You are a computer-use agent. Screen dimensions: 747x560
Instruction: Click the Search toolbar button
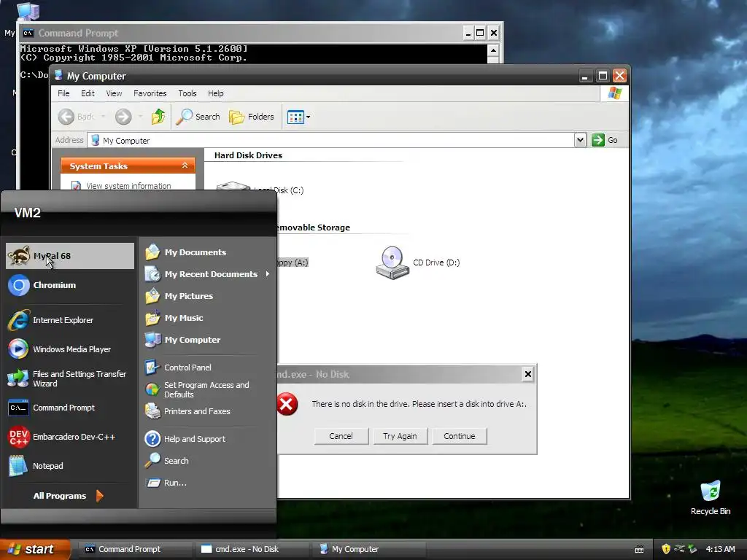click(198, 117)
